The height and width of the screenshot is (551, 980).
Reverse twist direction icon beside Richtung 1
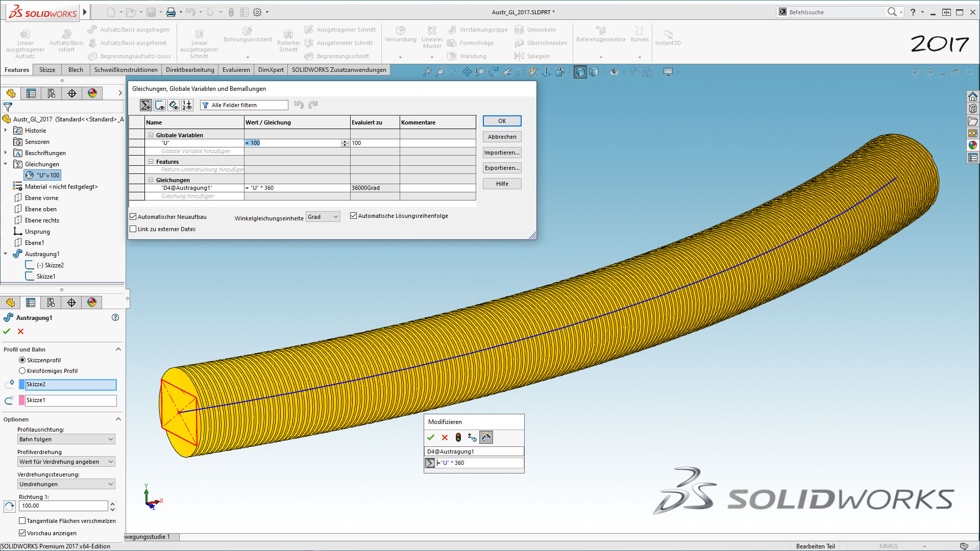[10, 506]
